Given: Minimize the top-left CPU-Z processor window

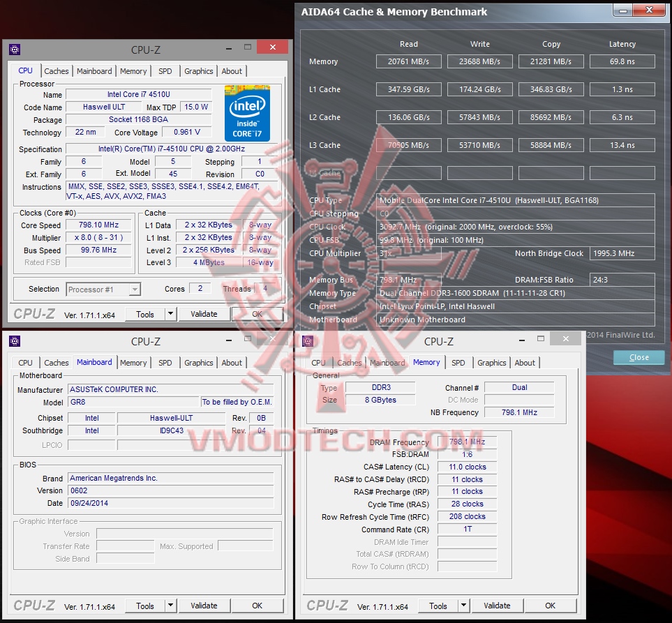Looking at the screenshot, I should click(x=229, y=48).
